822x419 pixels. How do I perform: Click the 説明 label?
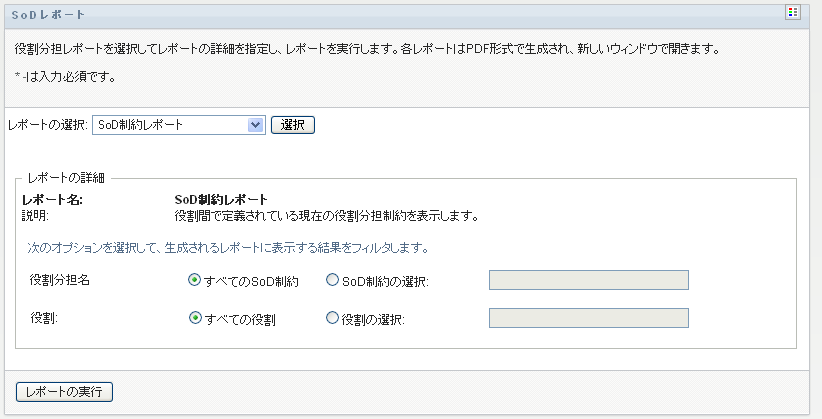point(35,214)
